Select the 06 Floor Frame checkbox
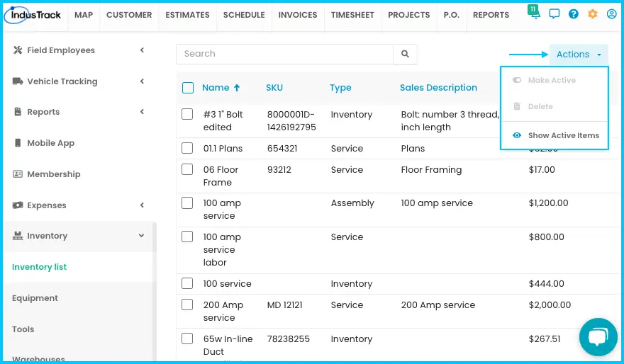Viewport: 624px width, 364px height. [x=187, y=169]
